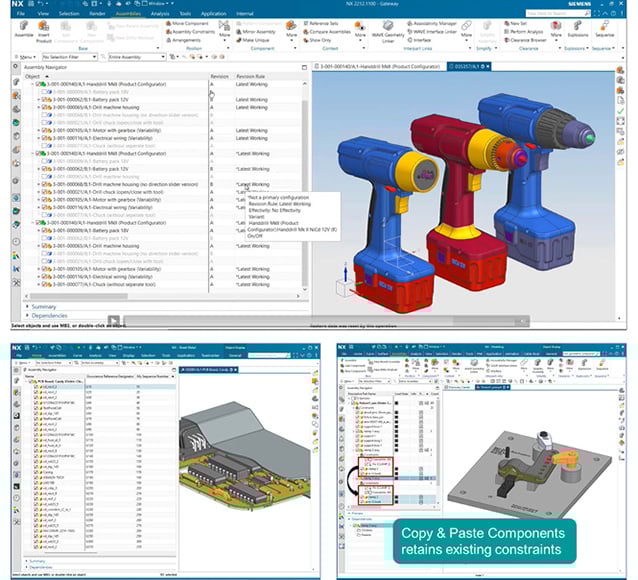This screenshot has width=638, height=580.
Task: Uncheck the active Chuck (without separate tool) component
Action: coord(44,285)
